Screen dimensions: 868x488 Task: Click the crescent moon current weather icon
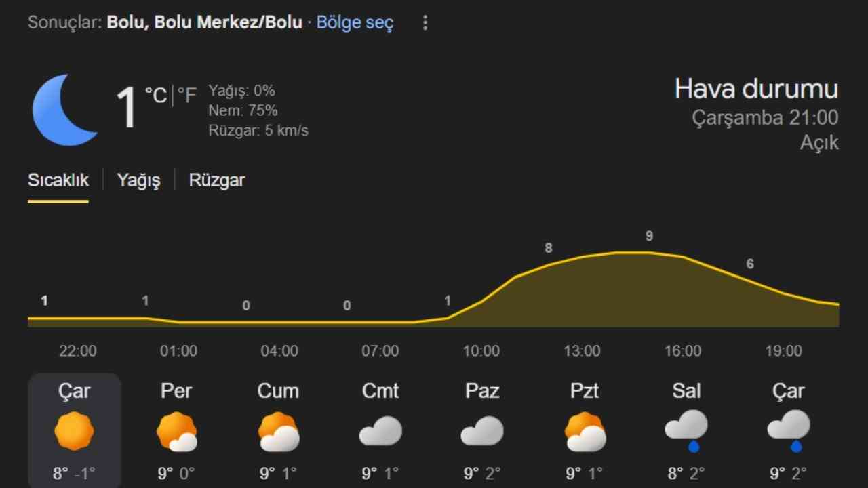tap(64, 110)
